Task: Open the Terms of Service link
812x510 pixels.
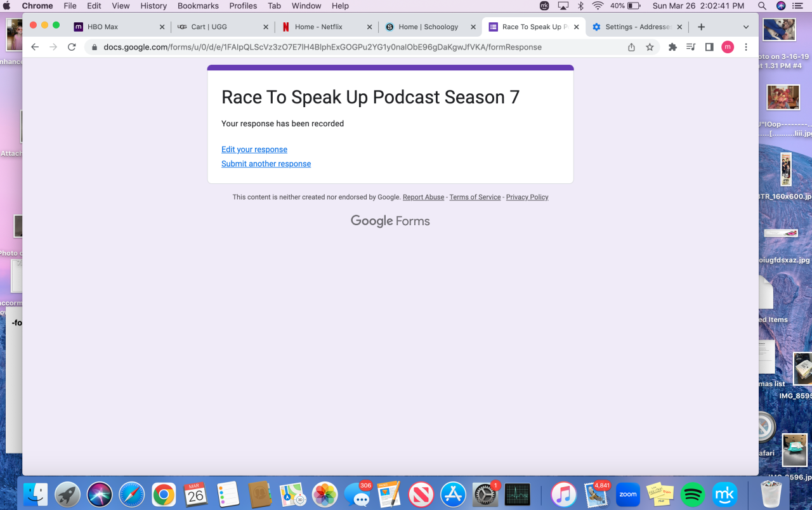Action: pyautogui.click(x=475, y=197)
